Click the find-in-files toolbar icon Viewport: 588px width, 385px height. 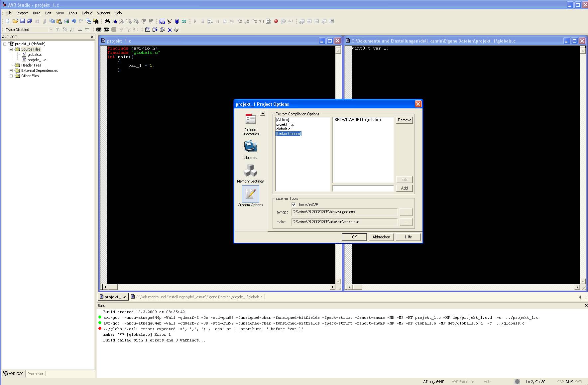click(x=96, y=21)
